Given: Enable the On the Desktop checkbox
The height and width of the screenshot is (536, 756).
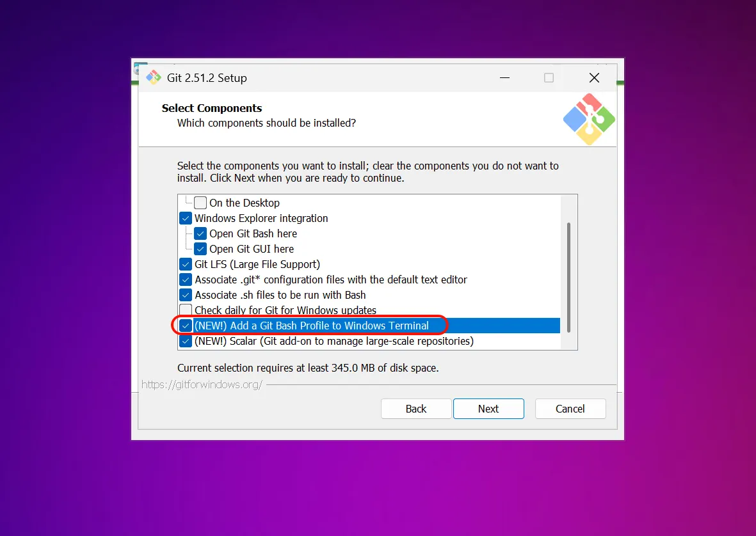Looking at the screenshot, I should pos(200,203).
